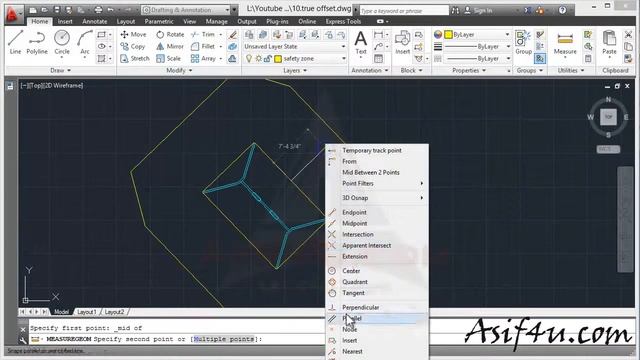Click the ViewCube TOP face
This screenshot has width=640, height=360.
pos(608,117)
